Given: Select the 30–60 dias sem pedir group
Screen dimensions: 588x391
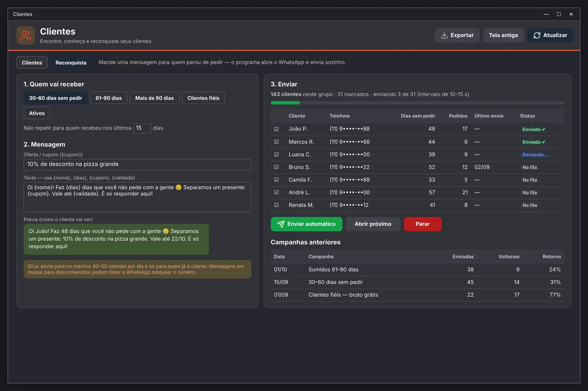Looking at the screenshot, I should pos(55,98).
